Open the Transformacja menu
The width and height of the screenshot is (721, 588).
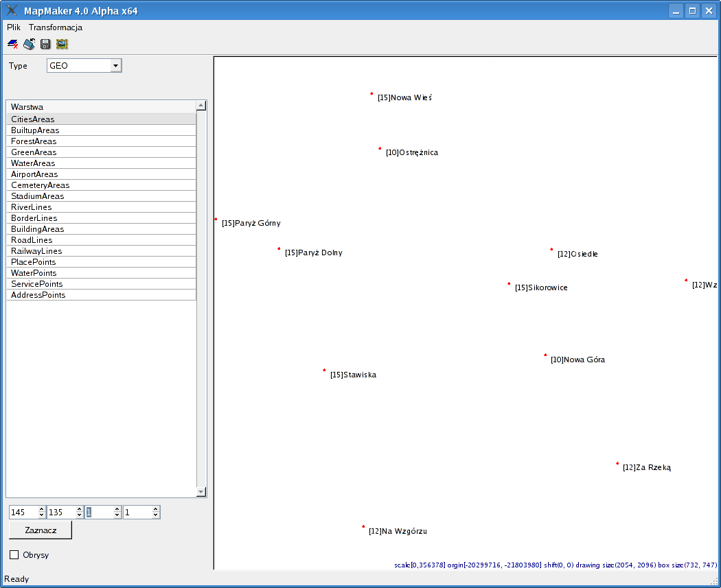(x=55, y=27)
